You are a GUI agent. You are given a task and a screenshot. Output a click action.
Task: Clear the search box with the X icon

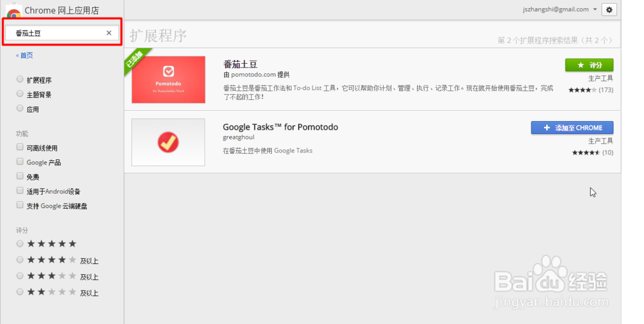109,33
